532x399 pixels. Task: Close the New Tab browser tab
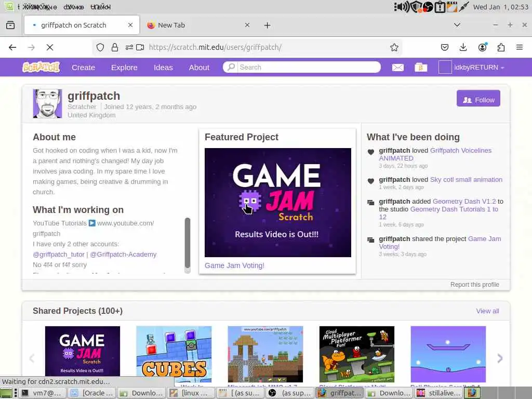247,25
